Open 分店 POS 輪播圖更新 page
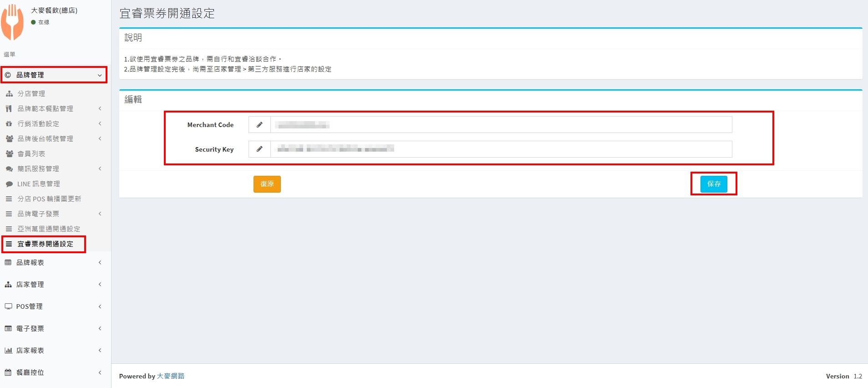 pos(49,199)
